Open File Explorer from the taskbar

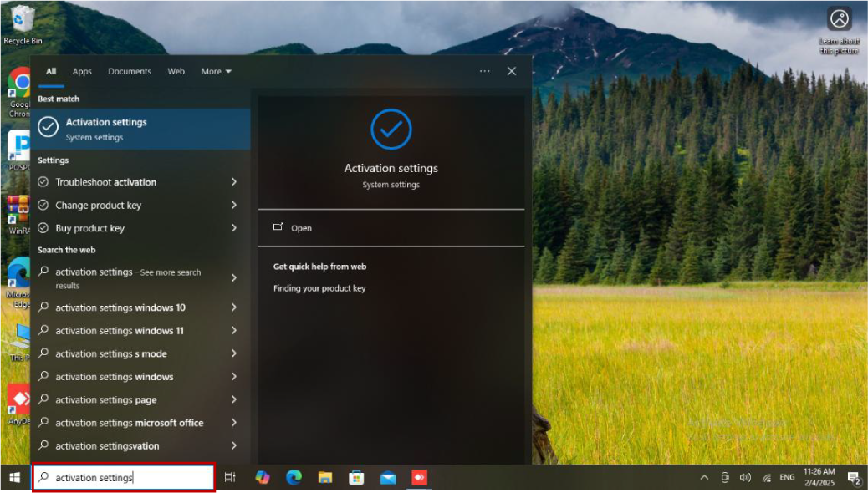[324, 478]
